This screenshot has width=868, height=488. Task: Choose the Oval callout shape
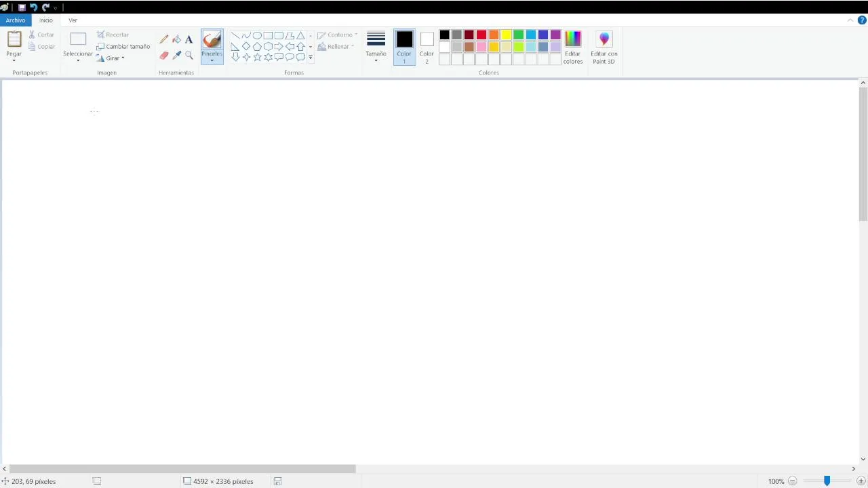coord(290,57)
